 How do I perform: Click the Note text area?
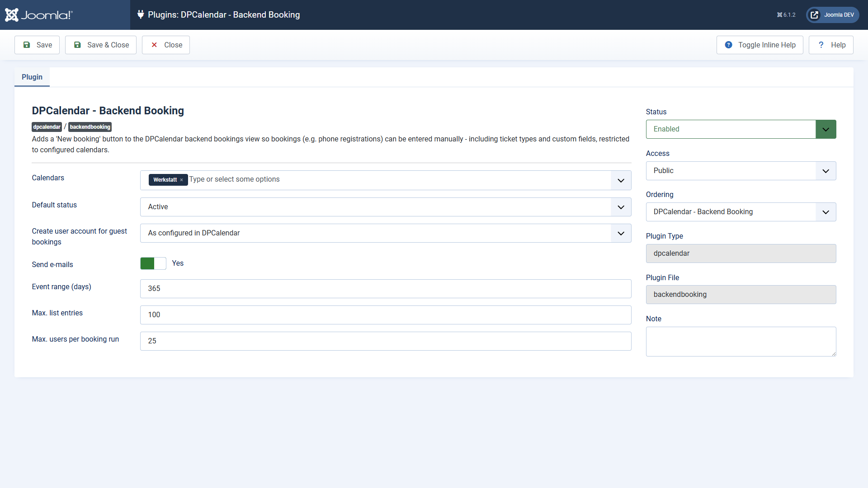(741, 342)
